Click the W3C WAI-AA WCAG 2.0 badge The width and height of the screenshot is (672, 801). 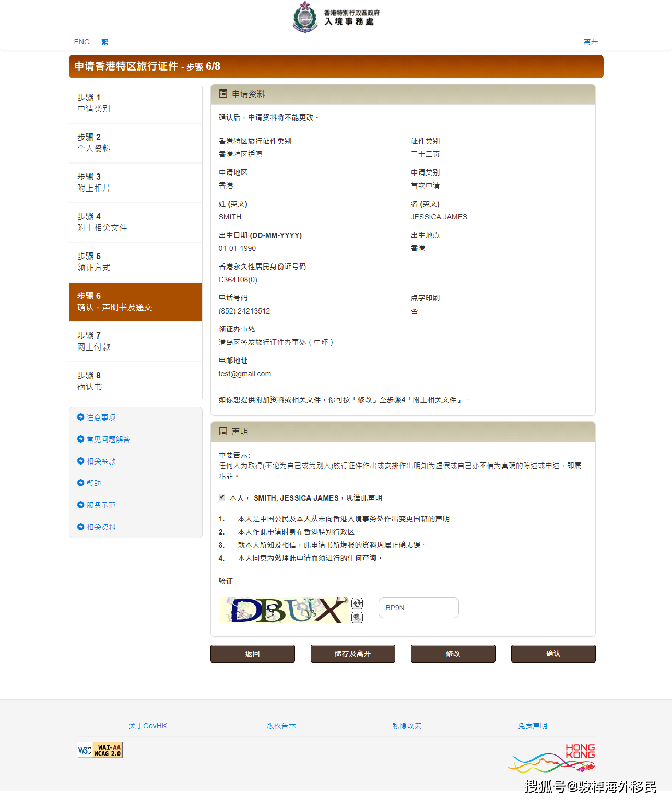point(100,750)
